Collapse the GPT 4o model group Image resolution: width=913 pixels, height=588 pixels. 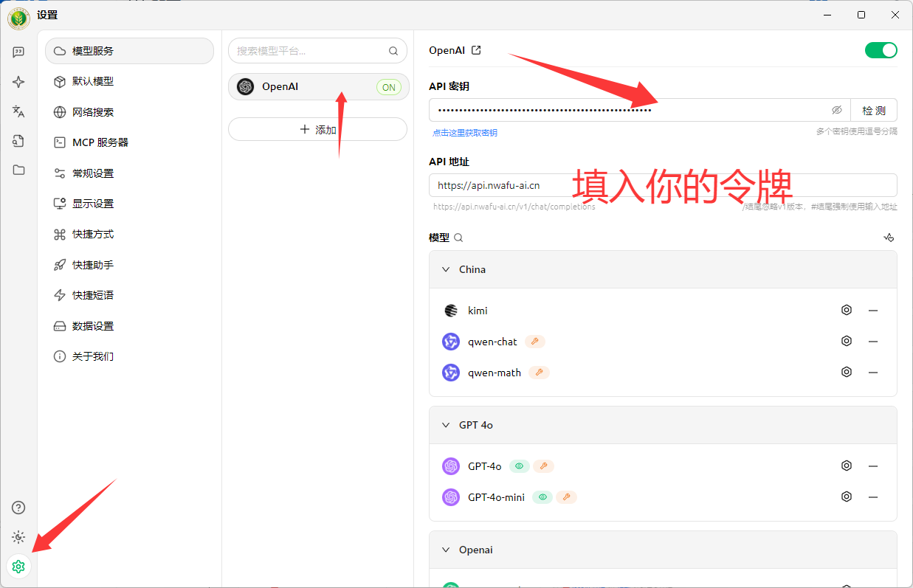[x=446, y=425]
